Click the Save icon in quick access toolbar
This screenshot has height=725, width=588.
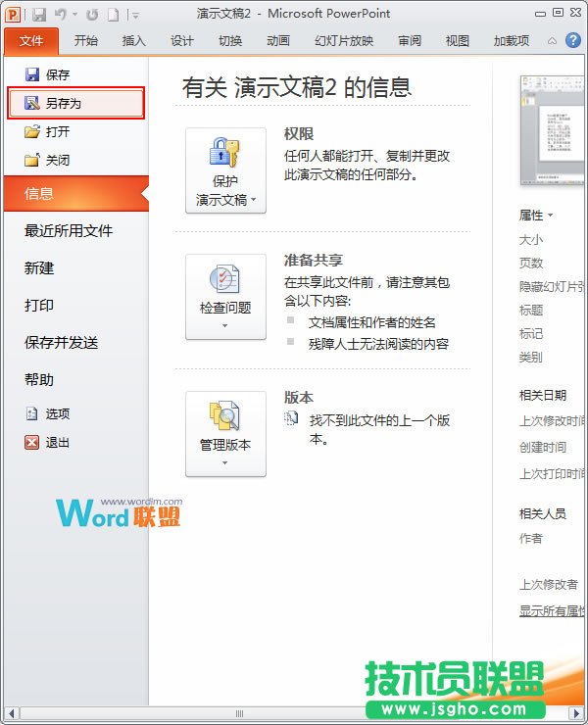pos(39,15)
